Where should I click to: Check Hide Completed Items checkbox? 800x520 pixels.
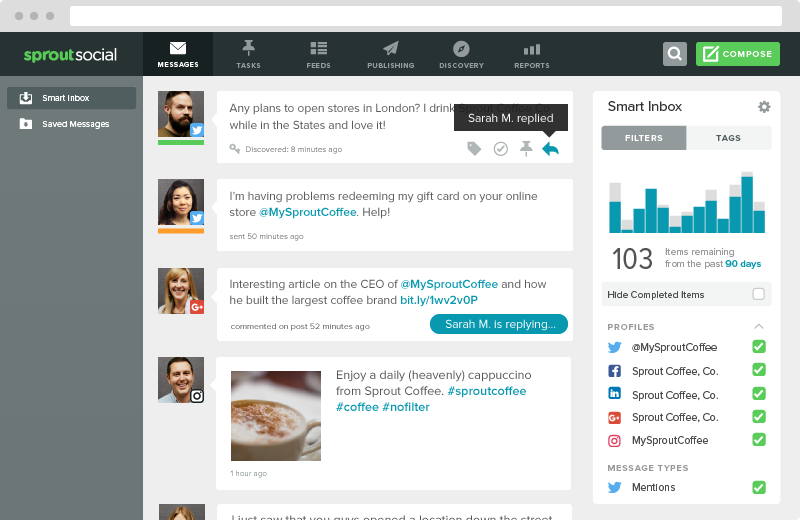[x=759, y=294]
